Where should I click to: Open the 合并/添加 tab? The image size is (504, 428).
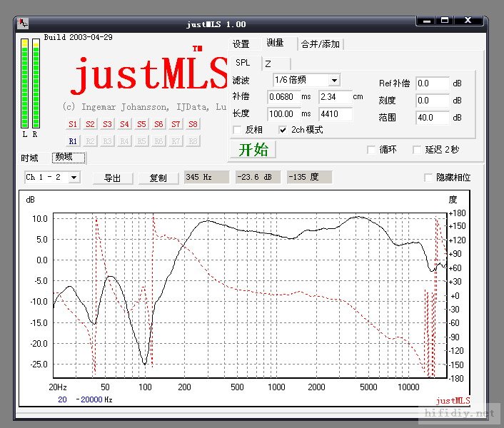click(x=321, y=44)
